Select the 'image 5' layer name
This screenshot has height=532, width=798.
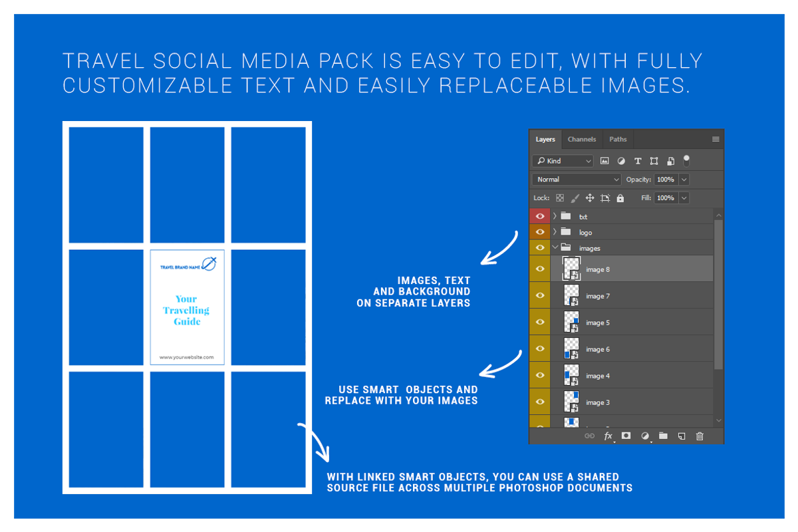pos(598,323)
